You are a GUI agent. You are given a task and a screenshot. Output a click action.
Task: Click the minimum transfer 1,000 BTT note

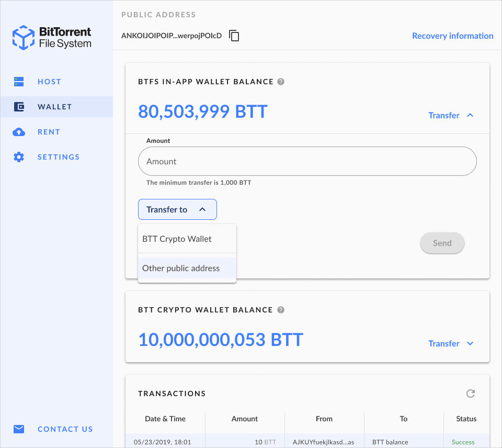point(199,183)
